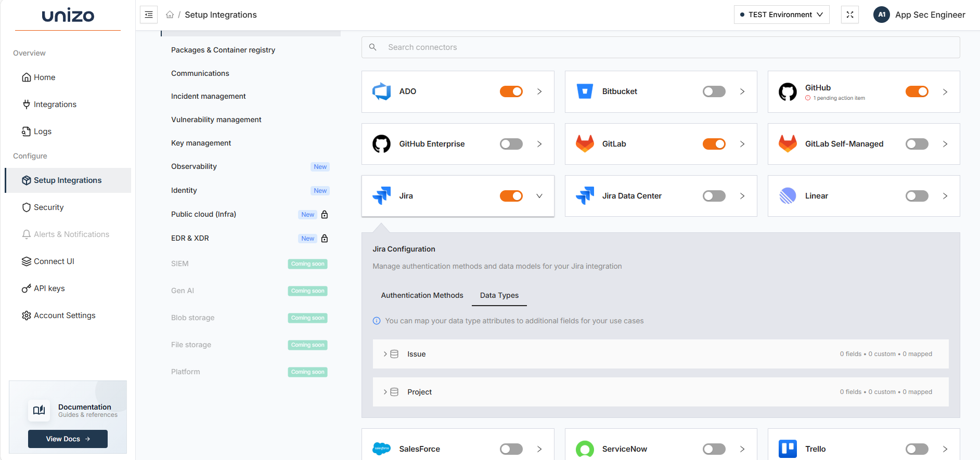Viewport: 980px width, 460px height.
Task: Open Home in the sidebar
Action: pyautogui.click(x=68, y=77)
